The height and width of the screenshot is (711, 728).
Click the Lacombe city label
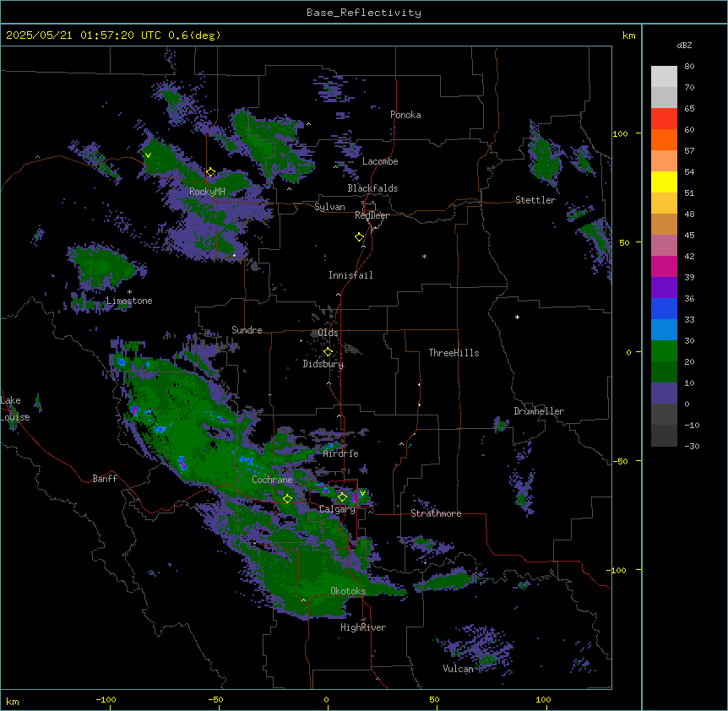(x=380, y=161)
